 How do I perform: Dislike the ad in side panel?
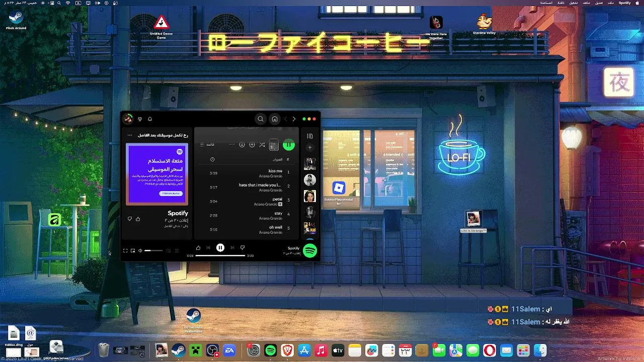pos(130,219)
